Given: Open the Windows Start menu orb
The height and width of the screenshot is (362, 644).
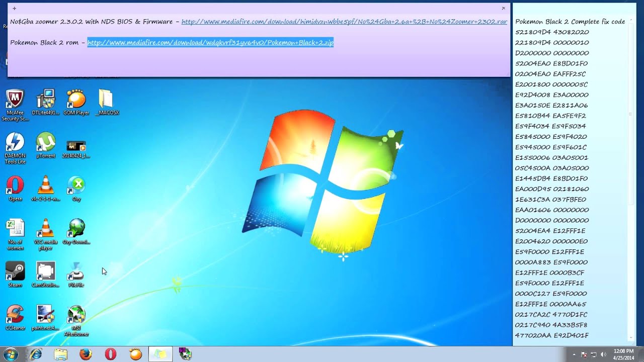Looking at the screenshot, I should pos(11,354).
